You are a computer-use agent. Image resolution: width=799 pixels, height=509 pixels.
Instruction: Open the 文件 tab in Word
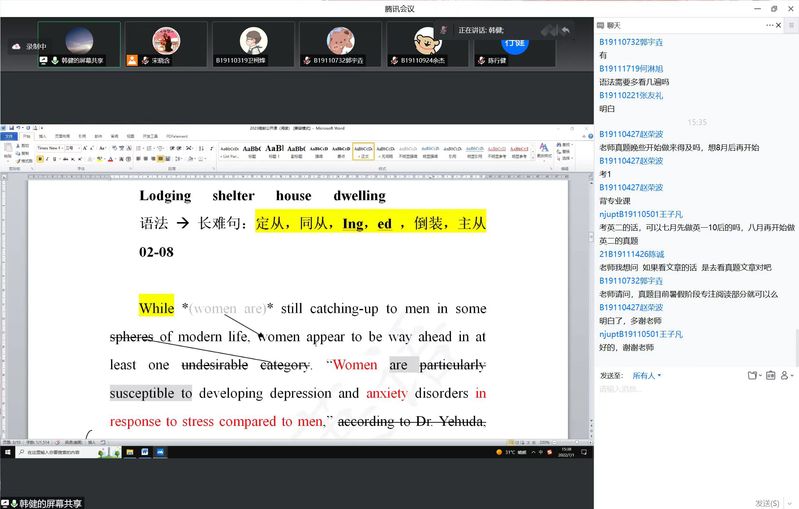click(x=12, y=136)
